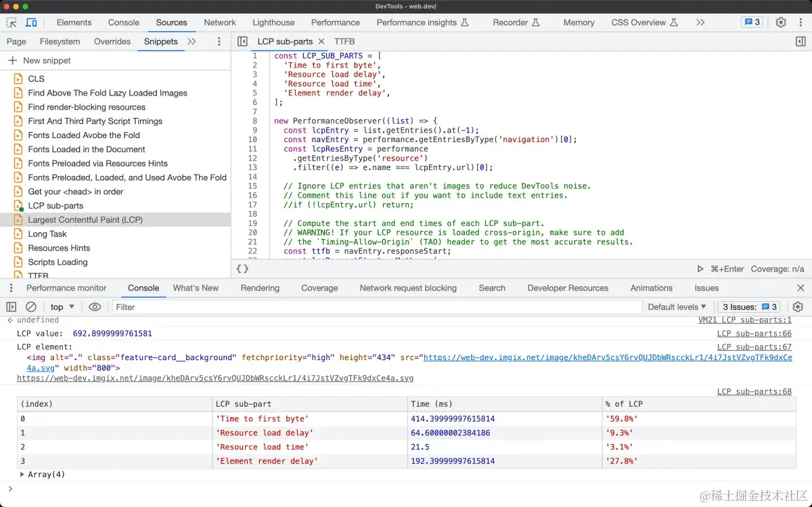Click the '% of LCP' column header
Viewport: 812px width, 507px height.
pos(698,404)
